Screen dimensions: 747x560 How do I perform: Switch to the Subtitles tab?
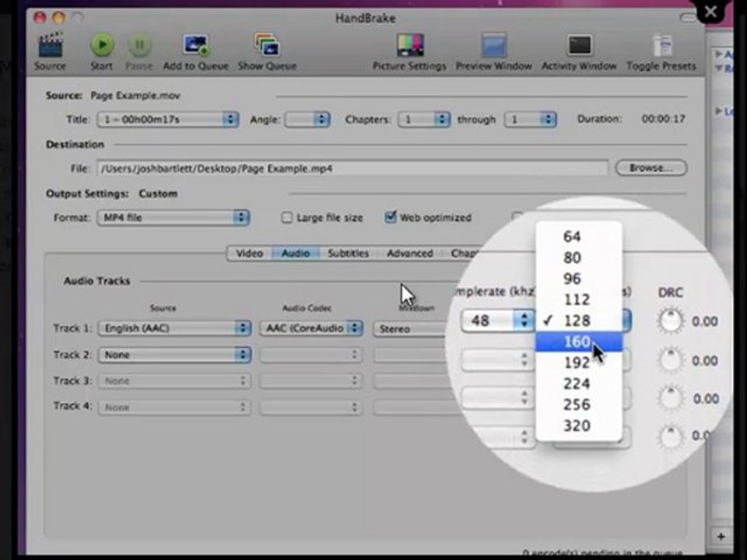coord(349,254)
